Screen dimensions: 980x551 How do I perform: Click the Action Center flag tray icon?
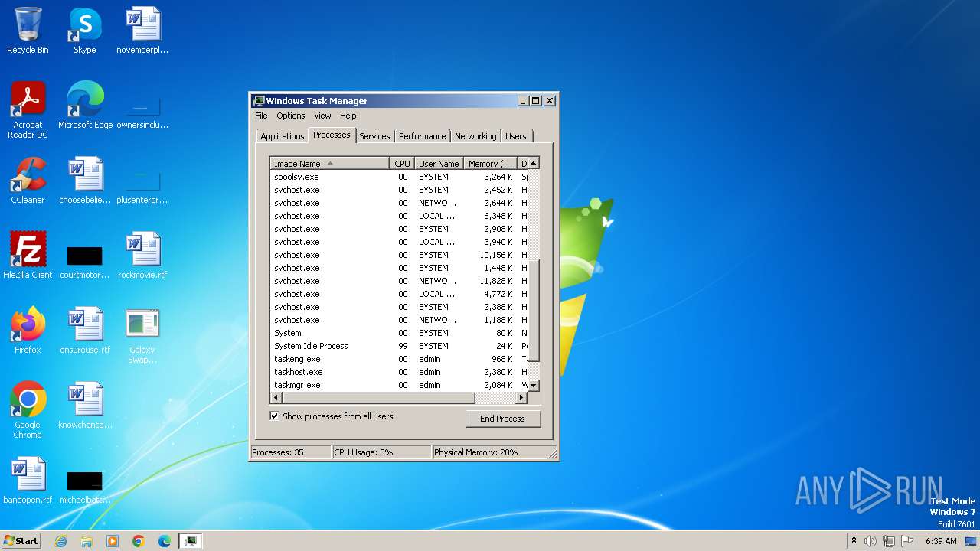906,541
